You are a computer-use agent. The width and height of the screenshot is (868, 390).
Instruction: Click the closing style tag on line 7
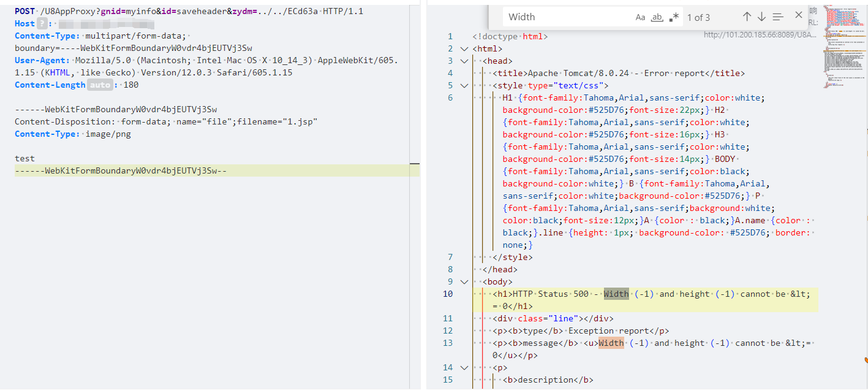coord(513,257)
